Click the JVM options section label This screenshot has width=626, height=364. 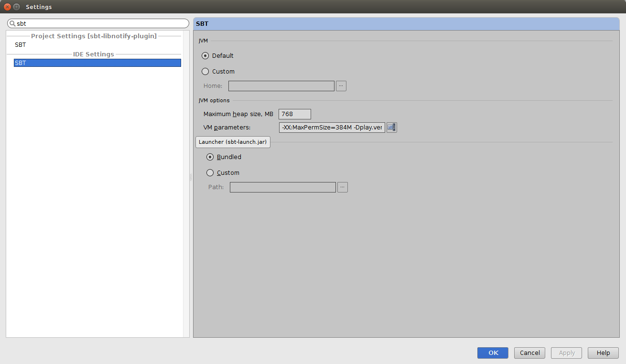click(214, 100)
